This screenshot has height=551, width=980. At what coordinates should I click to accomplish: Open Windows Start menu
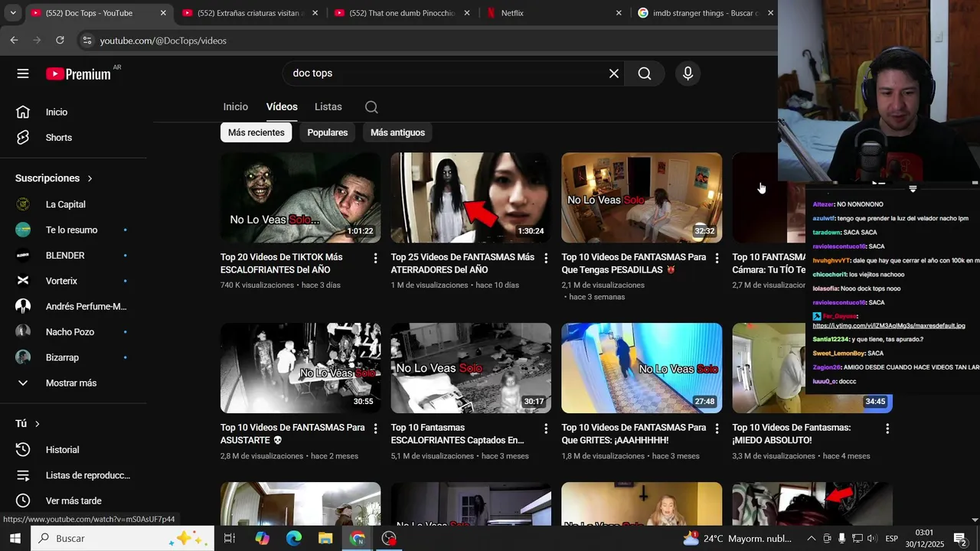[x=15, y=539]
